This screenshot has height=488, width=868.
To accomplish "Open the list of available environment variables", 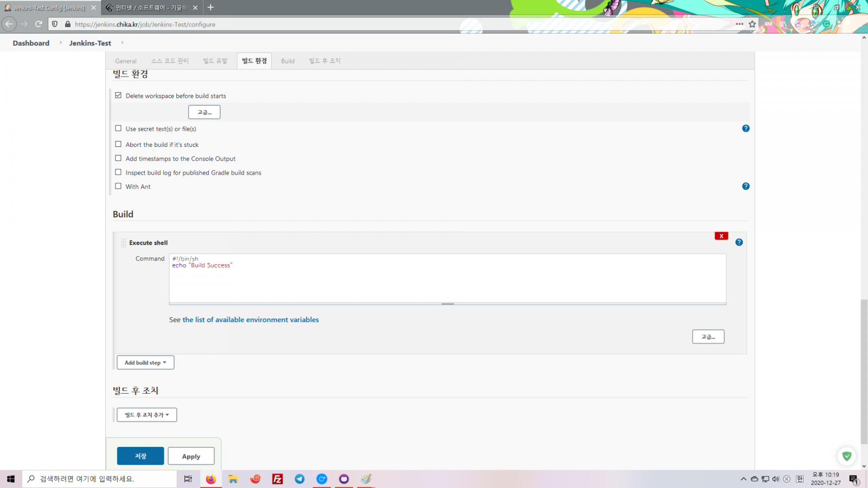I will click(251, 320).
